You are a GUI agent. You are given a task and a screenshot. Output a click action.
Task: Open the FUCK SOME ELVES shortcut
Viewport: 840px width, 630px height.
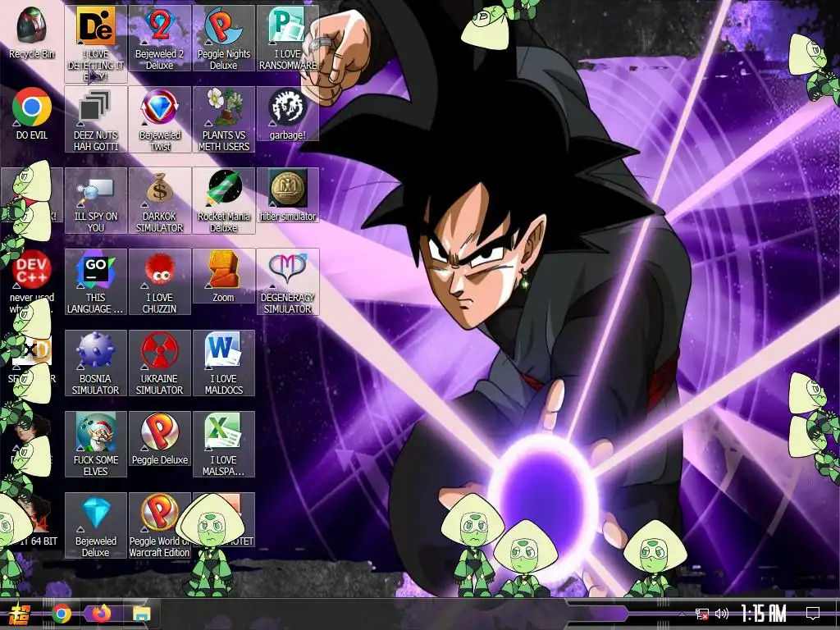pyautogui.click(x=96, y=444)
